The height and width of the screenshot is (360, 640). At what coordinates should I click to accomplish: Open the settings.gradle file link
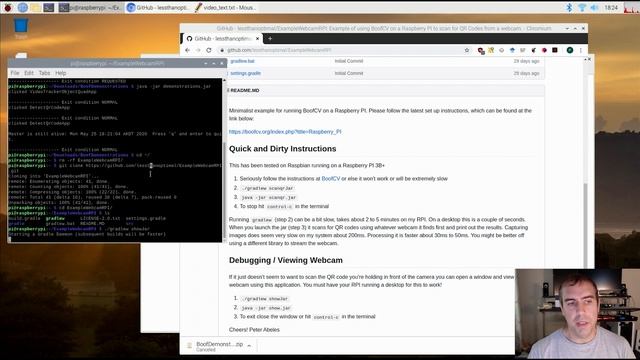click(x=245, y=73)
